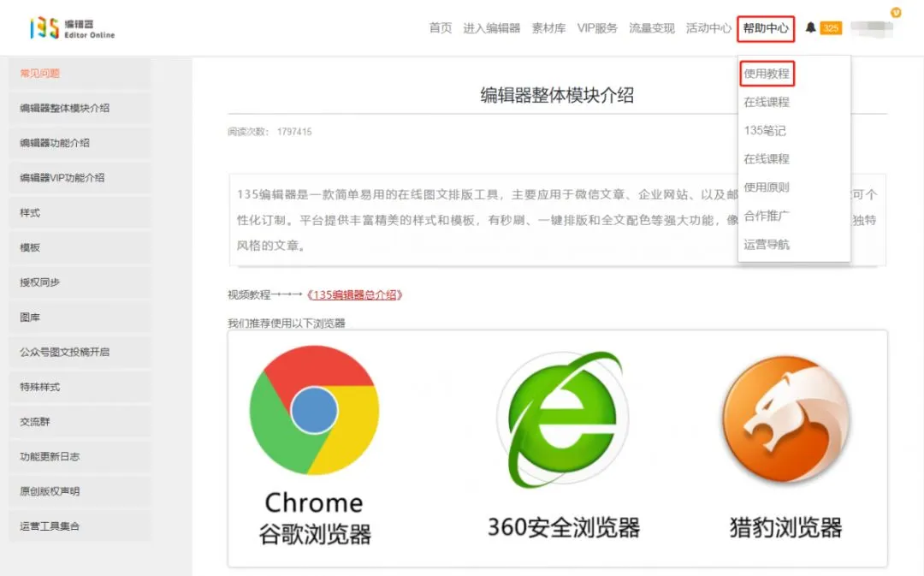This screenshot has width=924, height=576.
Task: Choose 使用原则 from the dropdown
Action: click(766, 187)
